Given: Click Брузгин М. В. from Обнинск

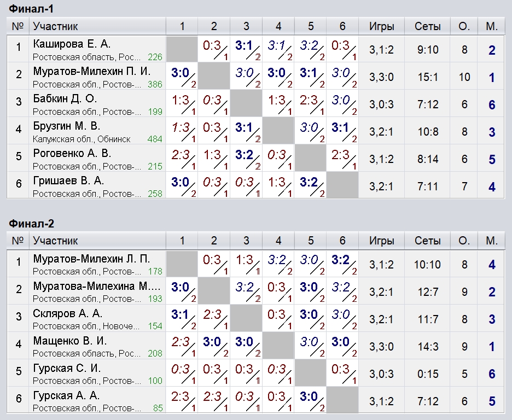Looking at the screenshot, I should pyautogui.click(x=67, y=126).
